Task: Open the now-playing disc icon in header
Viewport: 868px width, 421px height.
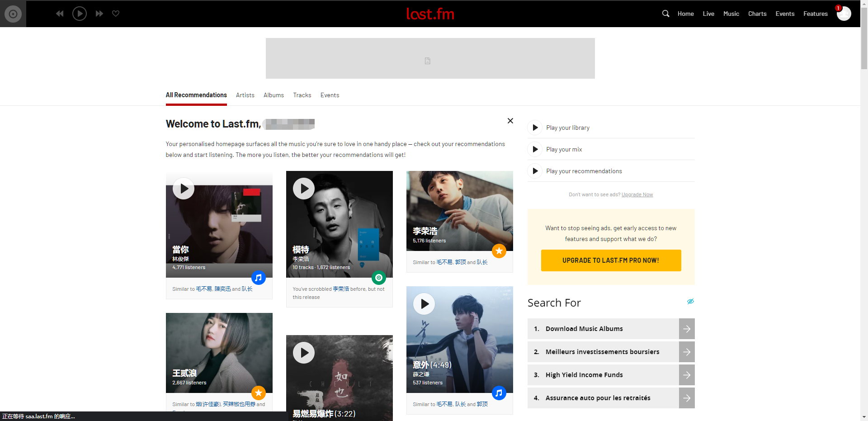Action: 13,14
